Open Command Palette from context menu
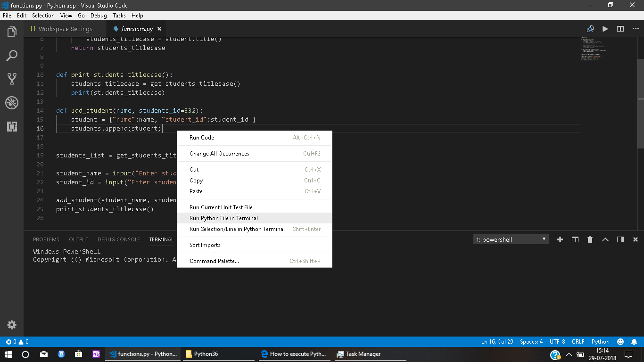The height and width of the screenshot is (362, 644). (x=255, y=261)
